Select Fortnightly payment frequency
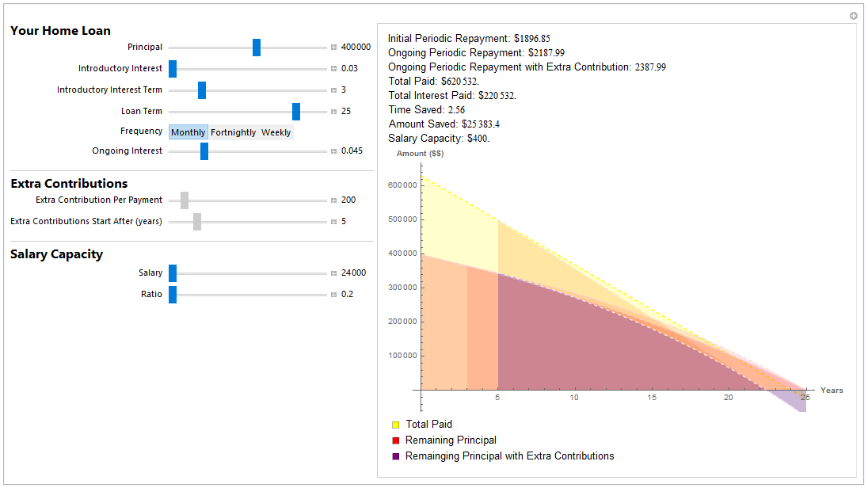The height and width of the screenshot is (488, 868). (x=234, y=132)
